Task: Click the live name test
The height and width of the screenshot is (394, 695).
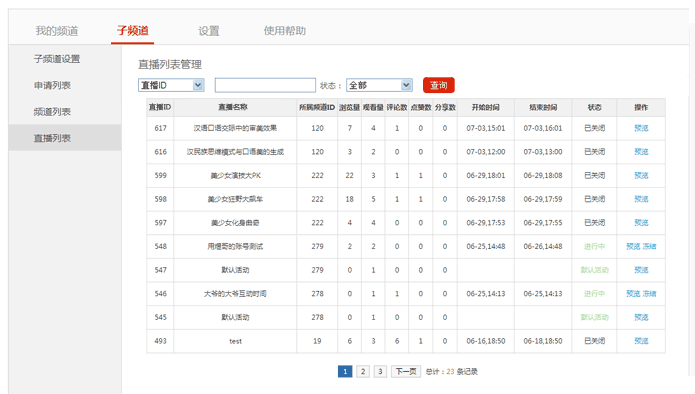Action: (235, 341)
